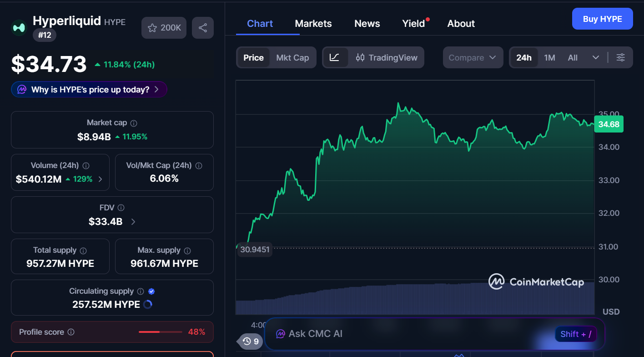Open history icon showing 9

point(251,341)
